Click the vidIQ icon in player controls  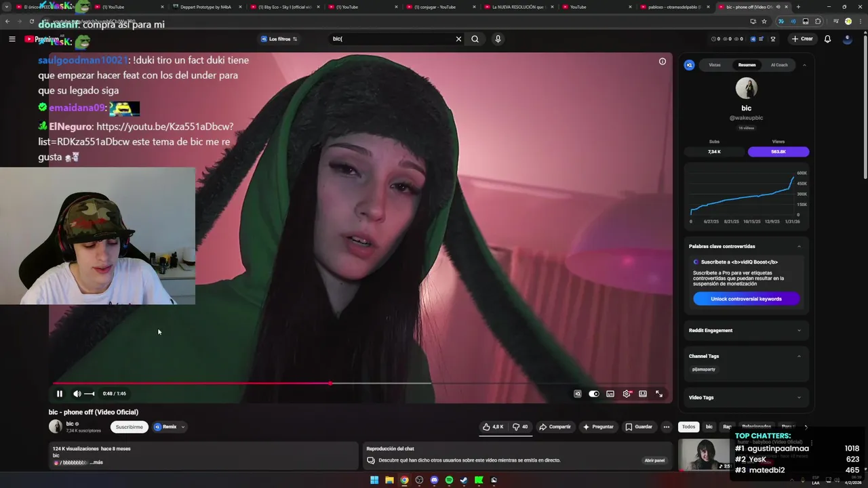point(578,394)
